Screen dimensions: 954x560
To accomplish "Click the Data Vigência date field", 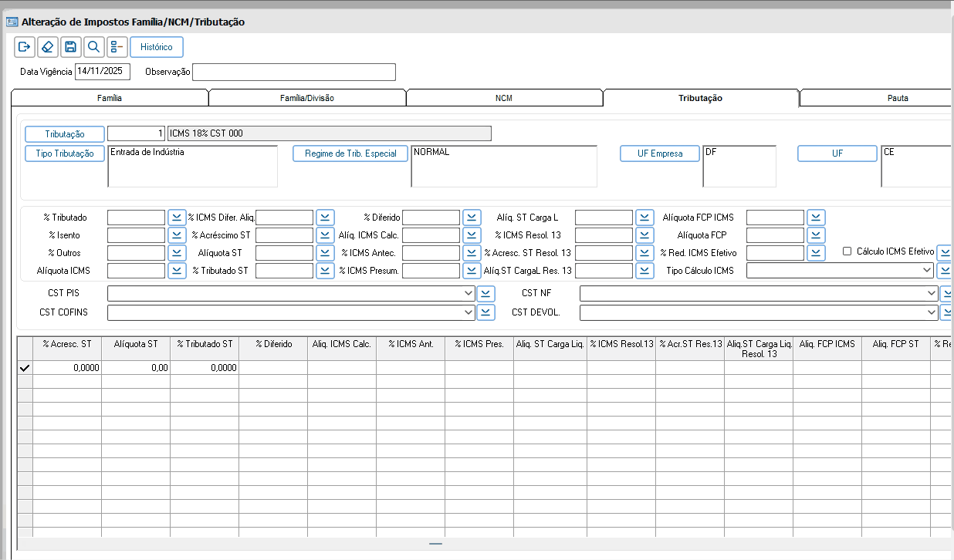I will coord(103,72).
